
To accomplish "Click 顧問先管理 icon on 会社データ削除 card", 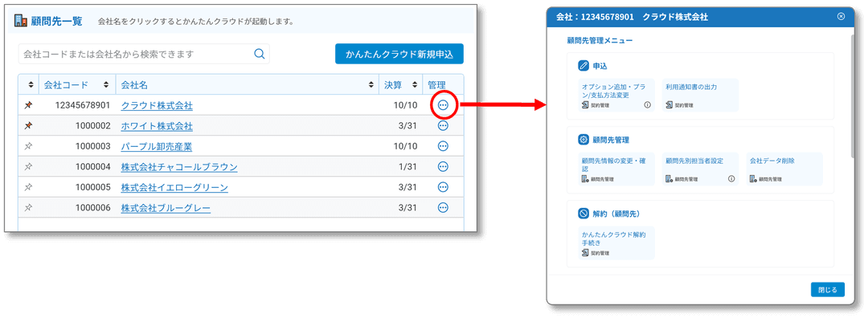I will 753,178.
